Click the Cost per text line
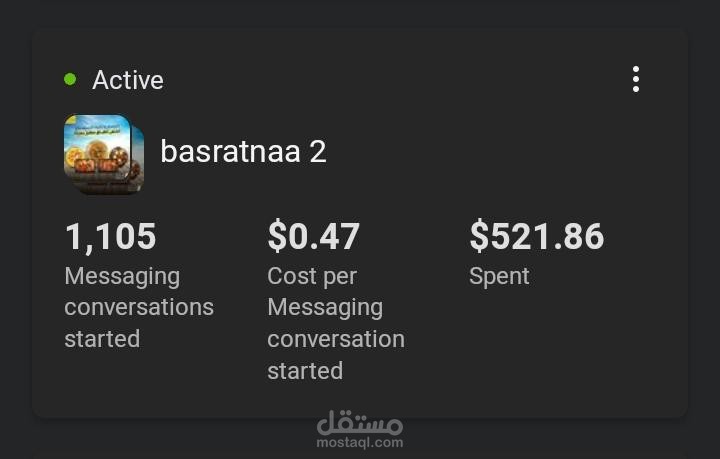Image resolution: width=720 pixels, height=459 pixels. click(x=311, y=276)
